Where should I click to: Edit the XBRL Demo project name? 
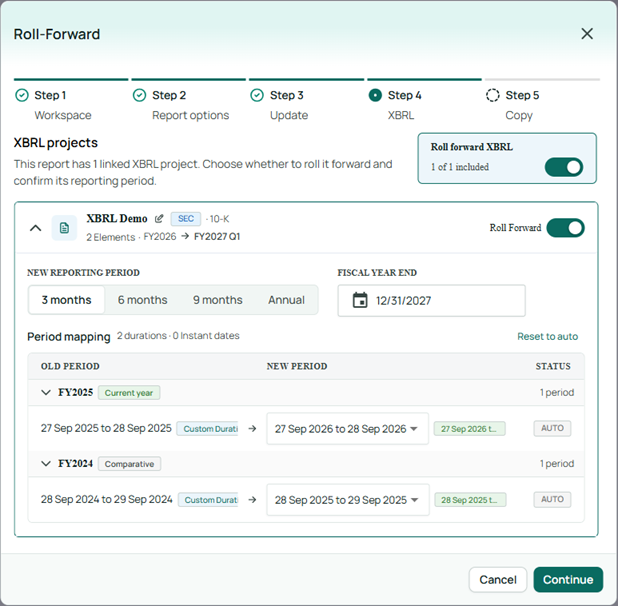click(159, 218)
